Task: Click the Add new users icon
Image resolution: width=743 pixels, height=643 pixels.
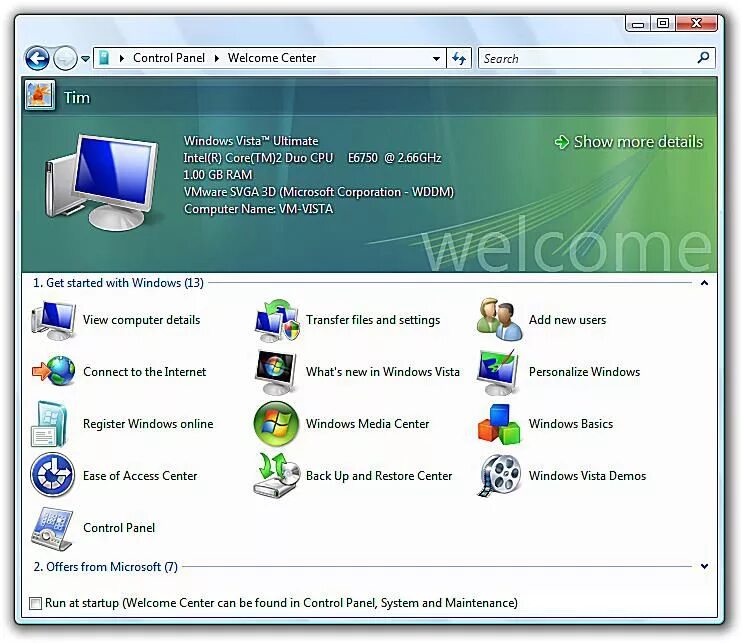Action: pos(499,320)
